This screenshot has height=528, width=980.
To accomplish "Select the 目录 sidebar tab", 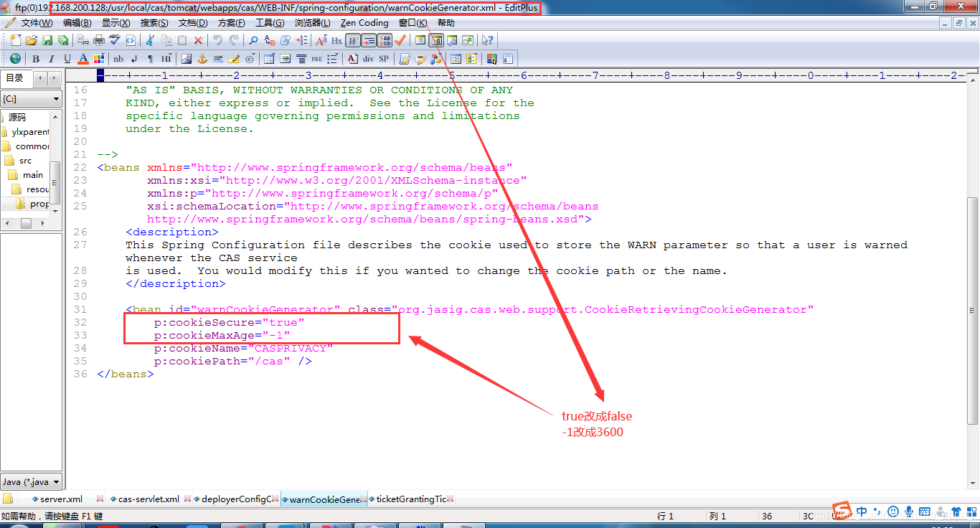I will [x=14, y=78].
